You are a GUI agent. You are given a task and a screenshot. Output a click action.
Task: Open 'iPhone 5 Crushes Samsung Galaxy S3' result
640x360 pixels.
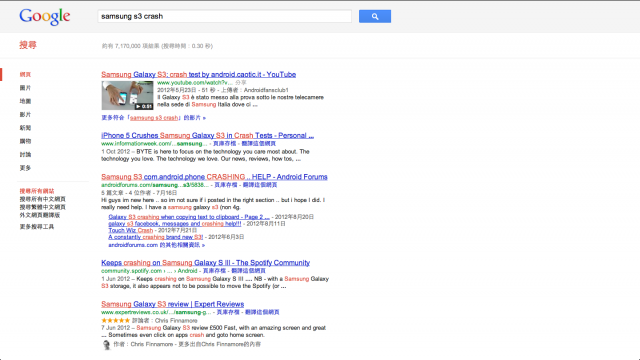click(207, 136)
